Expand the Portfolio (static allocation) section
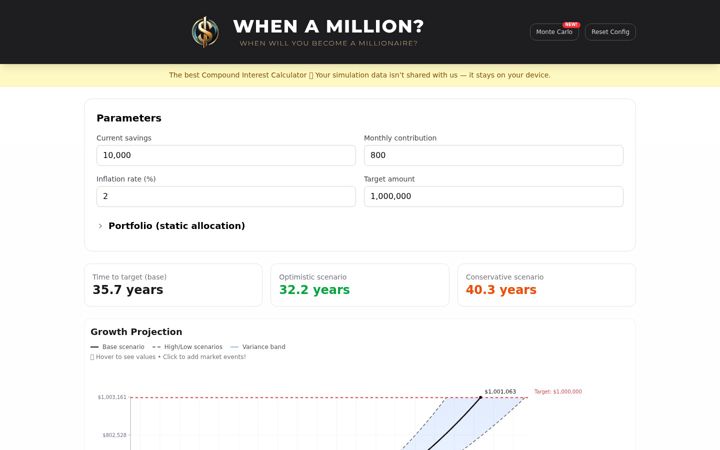The height and width of the screenshot is (450, 720). click(x=177, y=226)
